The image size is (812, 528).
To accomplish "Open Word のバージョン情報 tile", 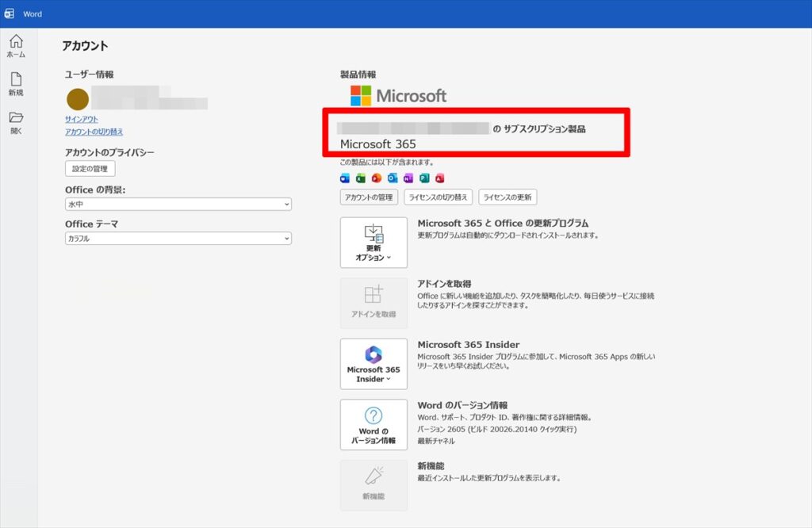I will point(373,424).
